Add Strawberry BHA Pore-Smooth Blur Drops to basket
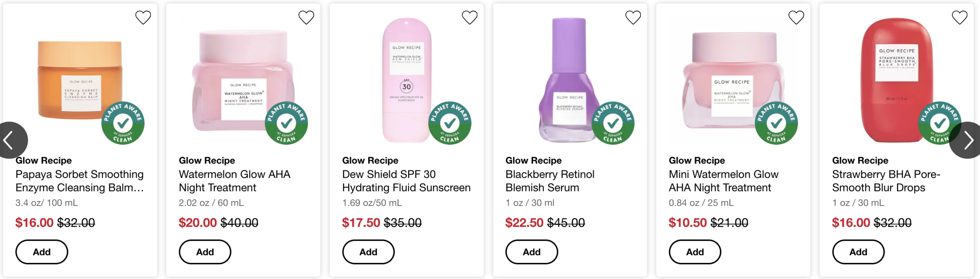 (858, 252)
